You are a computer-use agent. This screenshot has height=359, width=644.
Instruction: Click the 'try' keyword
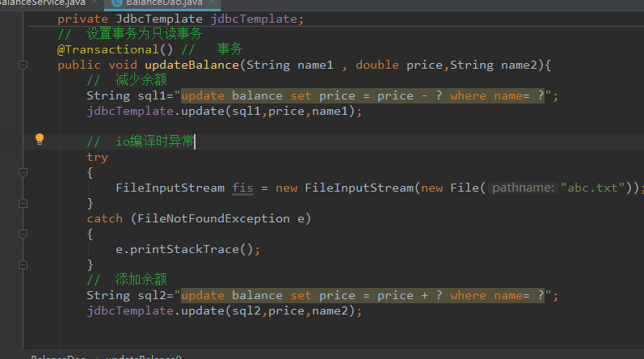click(x=97, y=158)
